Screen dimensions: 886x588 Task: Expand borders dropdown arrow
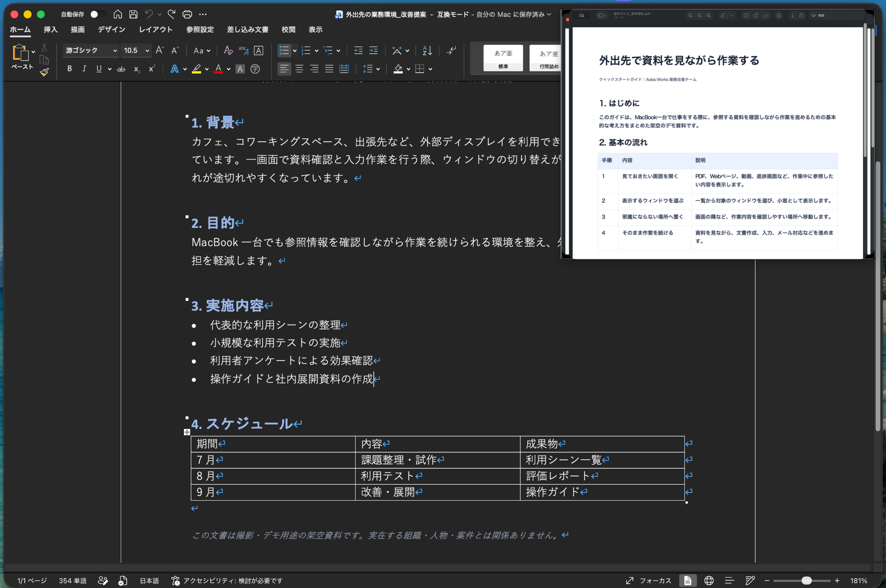click(x=430, y=69)
